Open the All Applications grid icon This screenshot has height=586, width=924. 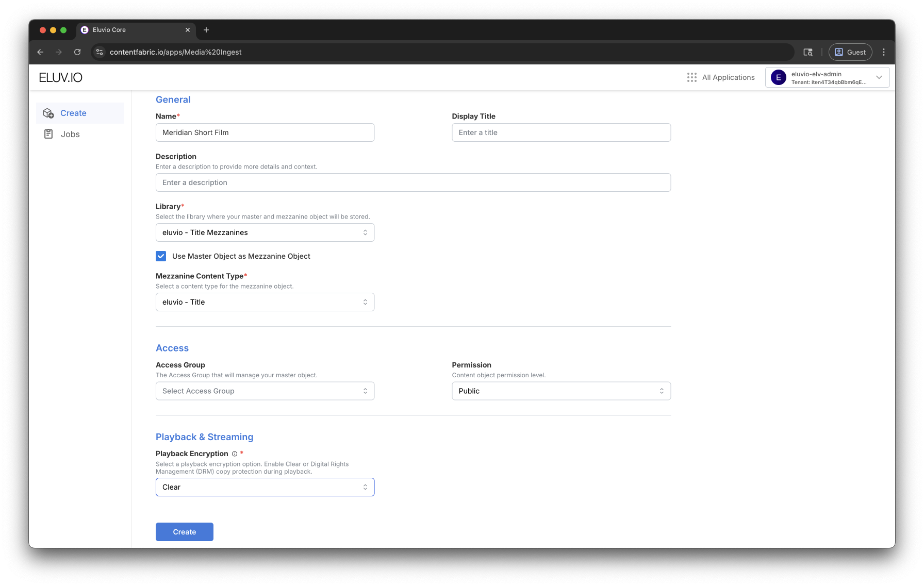692,77
